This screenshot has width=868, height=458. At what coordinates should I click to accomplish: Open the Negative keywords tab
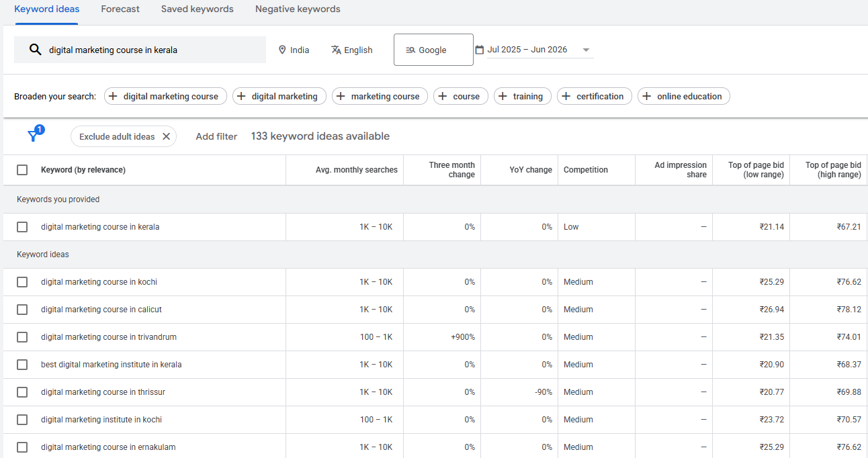tap(298, 9)
